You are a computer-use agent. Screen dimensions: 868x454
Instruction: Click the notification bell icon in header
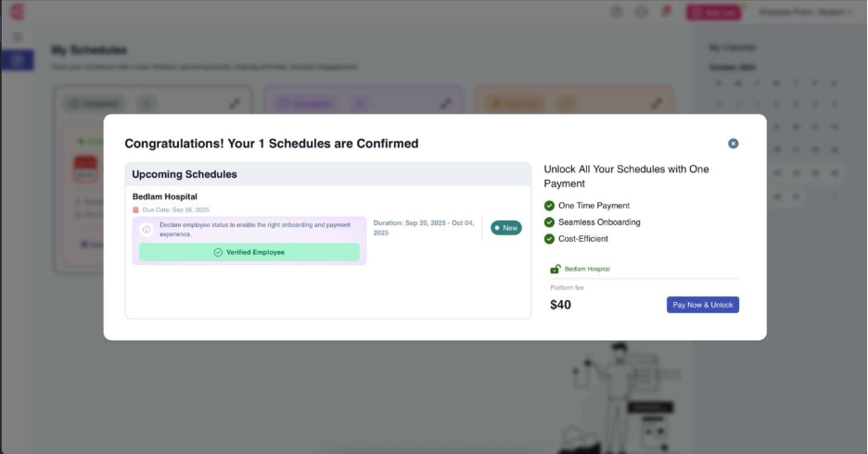coord(666,12)
